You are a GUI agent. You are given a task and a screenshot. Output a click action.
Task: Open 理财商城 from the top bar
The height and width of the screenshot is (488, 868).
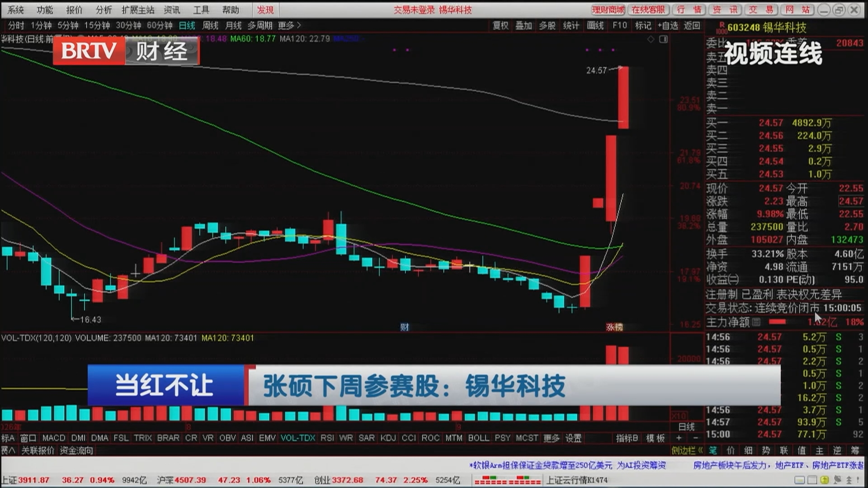point(608,9)
